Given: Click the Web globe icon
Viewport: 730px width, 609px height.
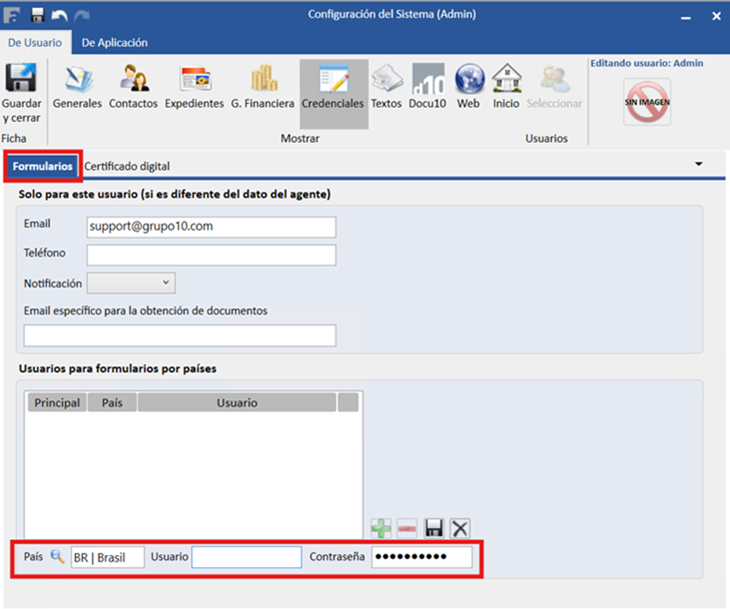Looking at the screenshot, I should [469, 79].
